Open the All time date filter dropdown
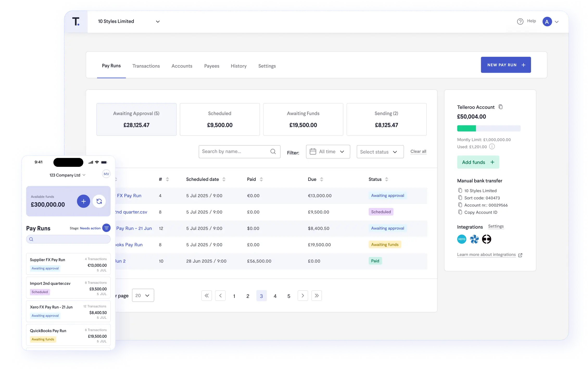The width and height of the screenshot is (588, 369). 328,151
